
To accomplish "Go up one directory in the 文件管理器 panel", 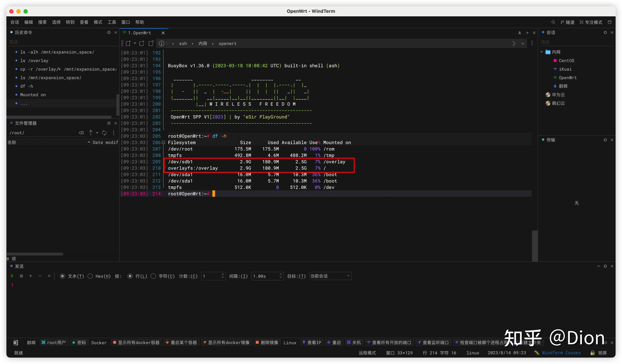I will [91, 133].
